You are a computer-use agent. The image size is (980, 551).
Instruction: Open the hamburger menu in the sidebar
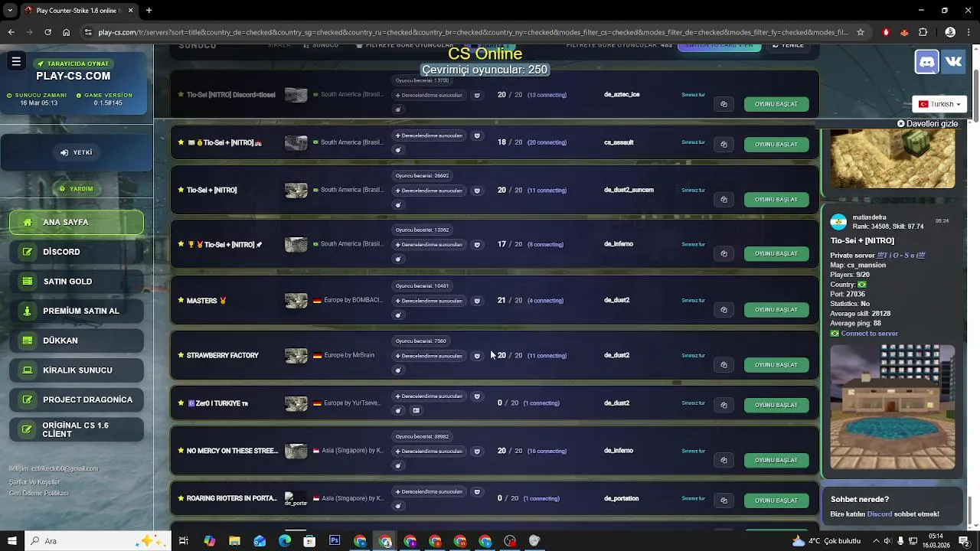click(16, 61)
